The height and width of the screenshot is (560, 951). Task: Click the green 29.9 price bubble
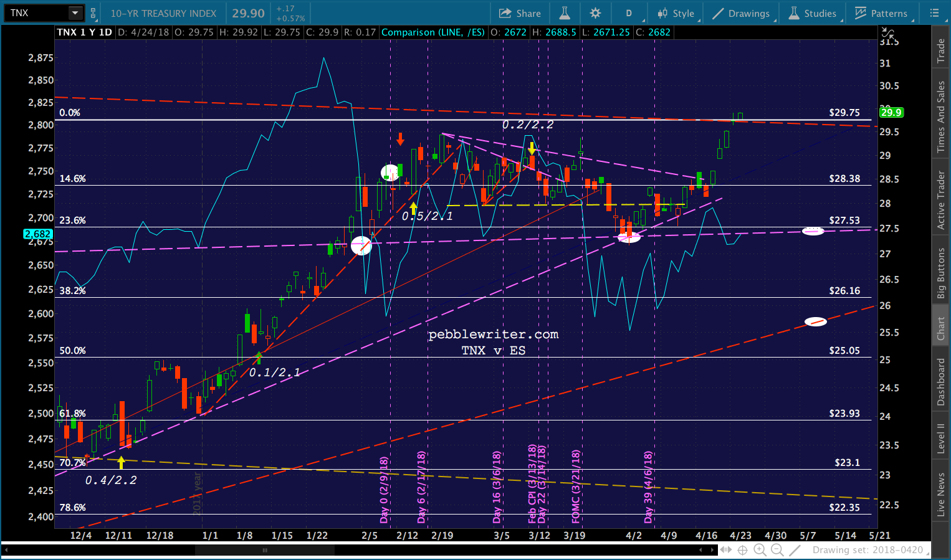(x=891, y=113)
